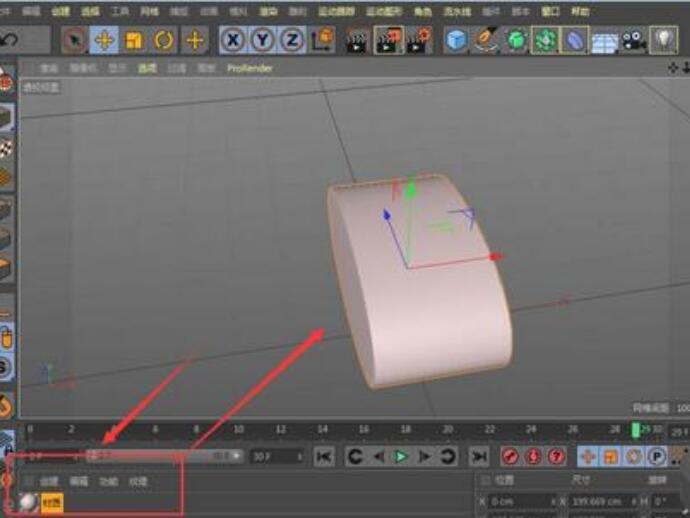690x518 pixels.
Task: Toggle the Y axis lock
Action: [262, 40]
